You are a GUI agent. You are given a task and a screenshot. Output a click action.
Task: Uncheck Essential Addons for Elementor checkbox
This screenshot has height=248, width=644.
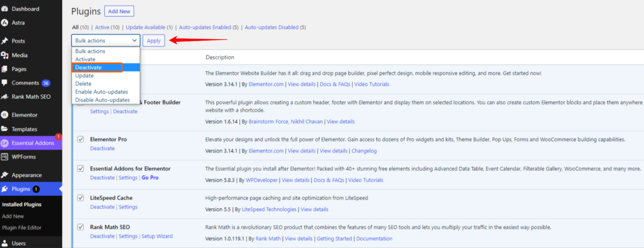click(x=80, y=168)
